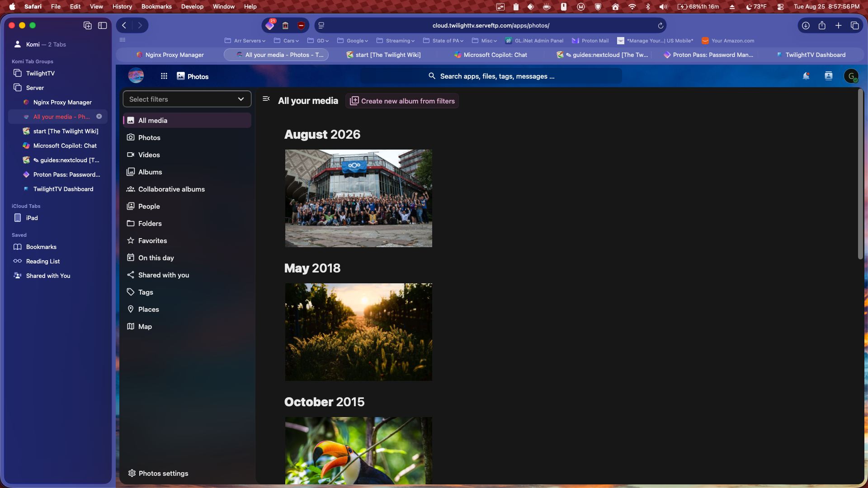Open the Map view
The height and width of the screenshot is (488, 868).
(187, 327)
